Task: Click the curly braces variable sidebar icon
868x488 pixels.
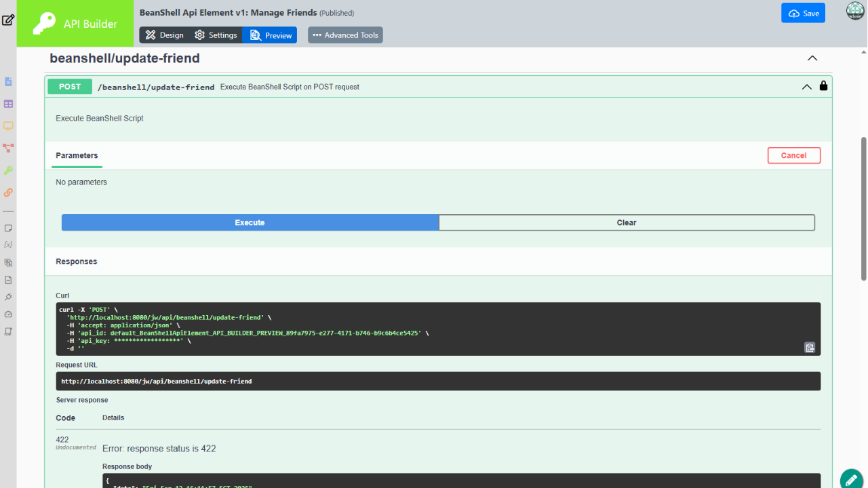Action: point(8,245)
